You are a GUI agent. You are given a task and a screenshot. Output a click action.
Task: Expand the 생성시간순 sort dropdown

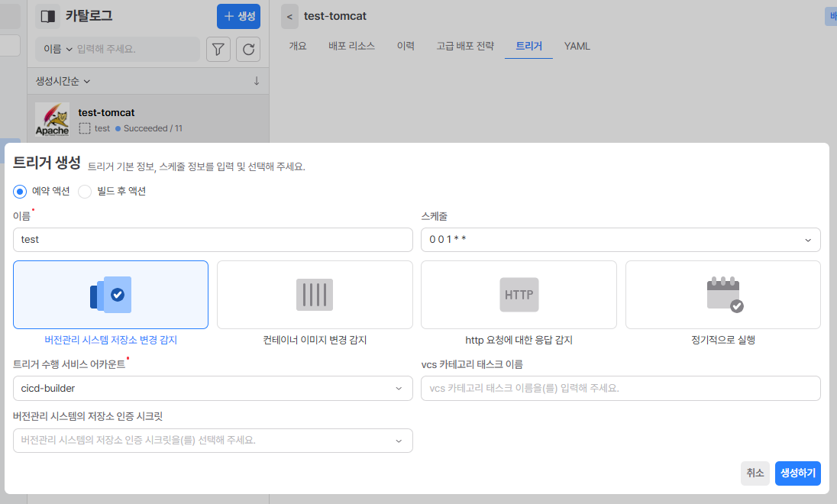click(x=63, y=81)
